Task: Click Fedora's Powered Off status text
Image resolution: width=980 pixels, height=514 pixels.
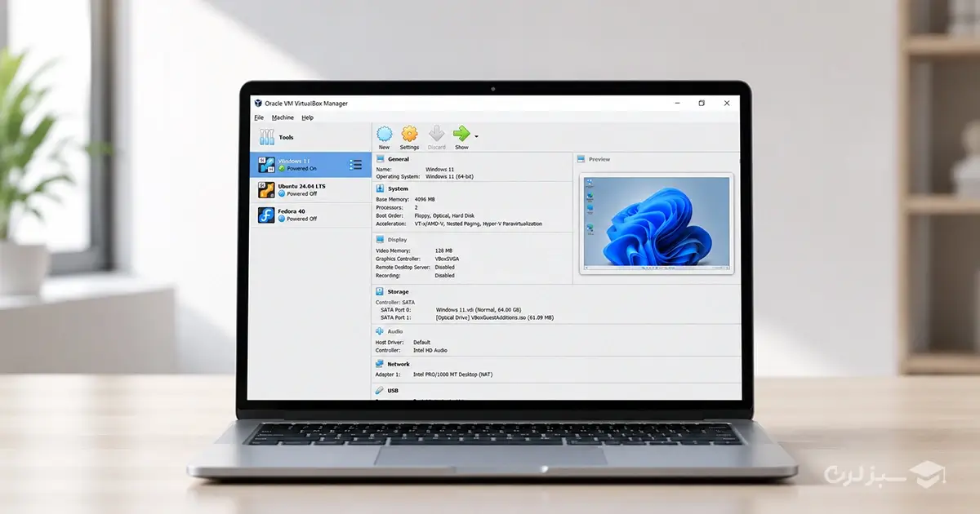Action: click(301, 219)
